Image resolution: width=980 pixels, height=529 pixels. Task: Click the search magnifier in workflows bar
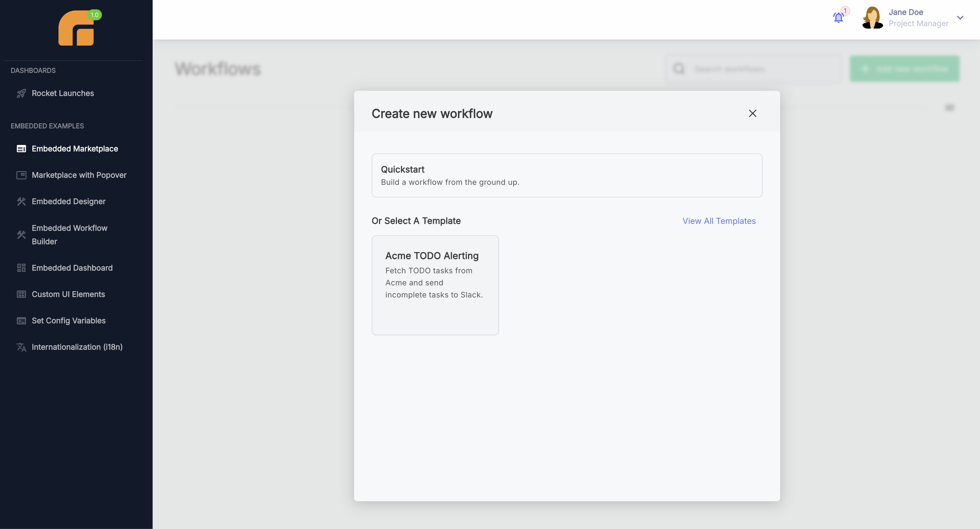click(679, 68)
